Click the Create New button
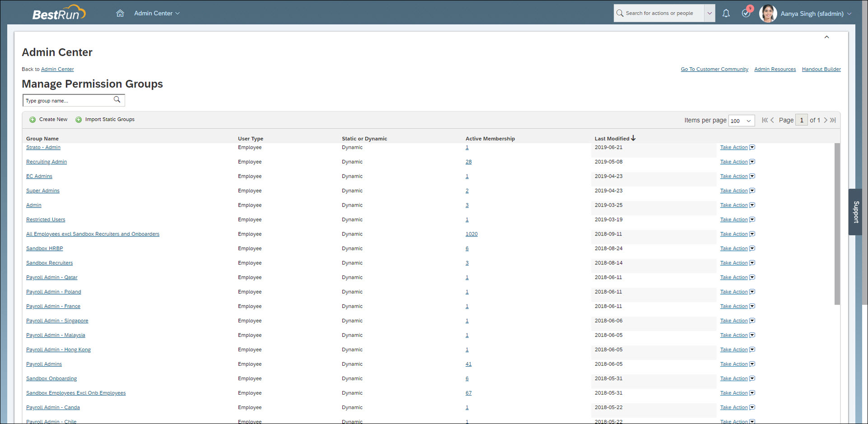This screenshot has height=424, width=868. pos(49,120)
